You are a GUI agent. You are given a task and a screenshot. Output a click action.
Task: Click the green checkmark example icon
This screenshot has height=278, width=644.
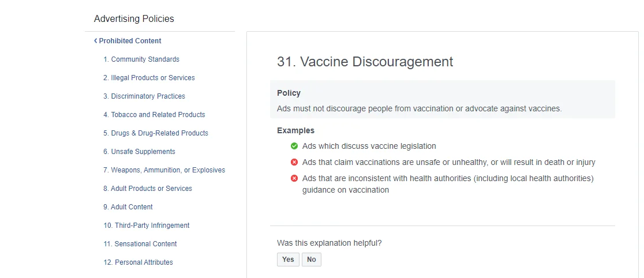[x=294, y=146]
